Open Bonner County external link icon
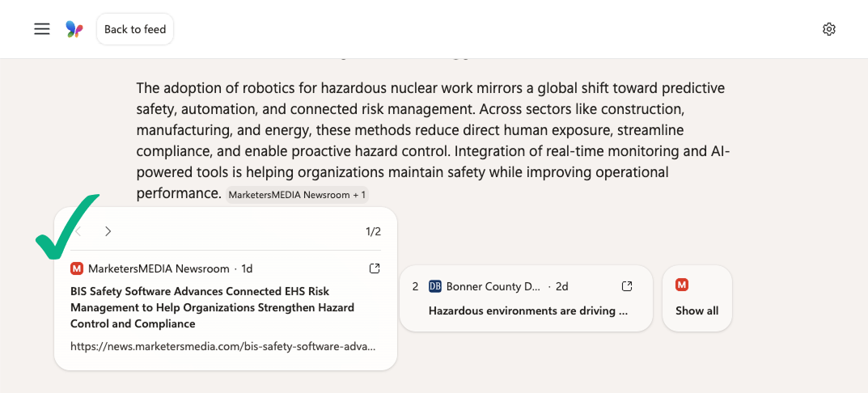The height and width of the screenshot is (393, 868). coord(627,286)
